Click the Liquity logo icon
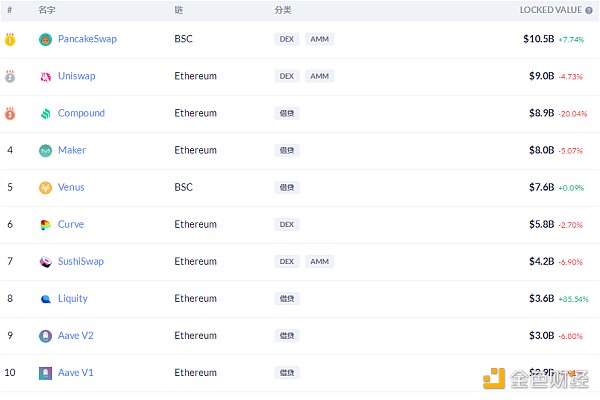Image resolution: width=600 pixels, height=400 pixels. click(45, 299)
